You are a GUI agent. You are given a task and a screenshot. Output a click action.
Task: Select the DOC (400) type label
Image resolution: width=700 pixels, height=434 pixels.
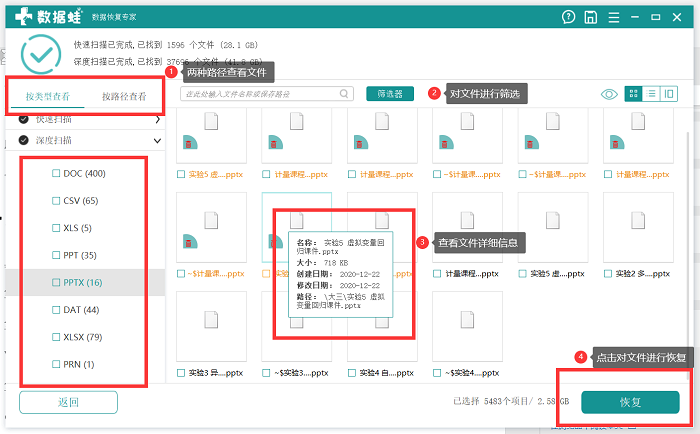click(84, 173)
